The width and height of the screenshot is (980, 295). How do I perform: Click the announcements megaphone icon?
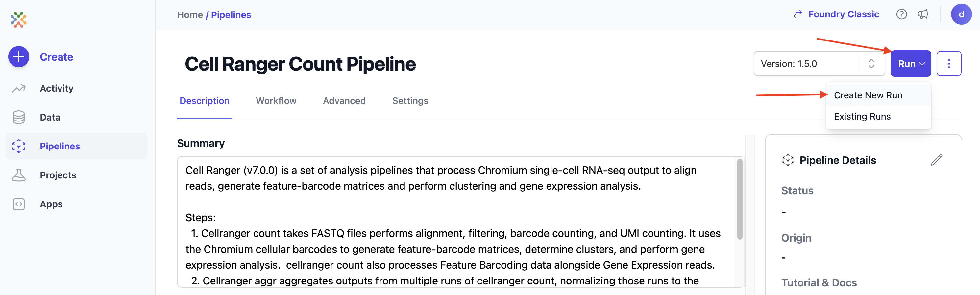(922, 14)
